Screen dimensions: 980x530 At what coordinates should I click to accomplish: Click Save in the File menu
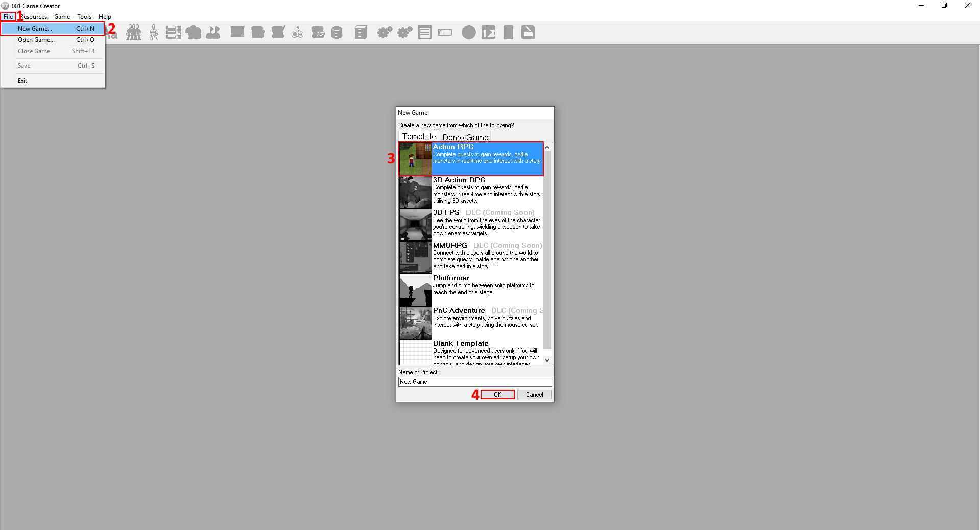click(x=53, y=66)
